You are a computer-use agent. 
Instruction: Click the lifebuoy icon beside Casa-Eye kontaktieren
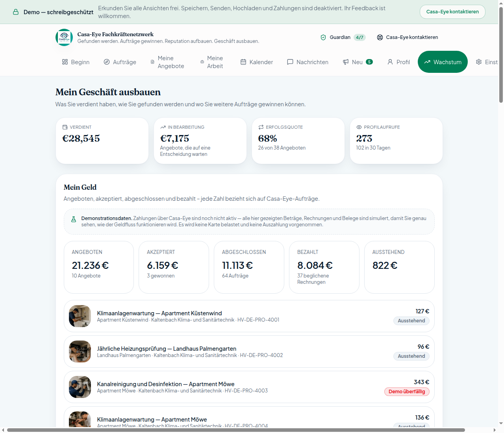pos(380,37)
